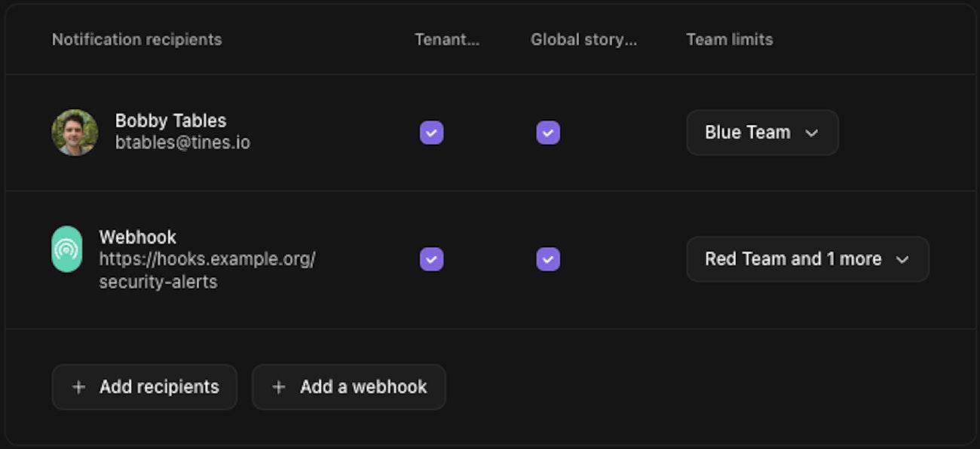Toggle the Tenant checkbox for Webhook
Viewport: 980px width, 449px height.
[431, 259]
